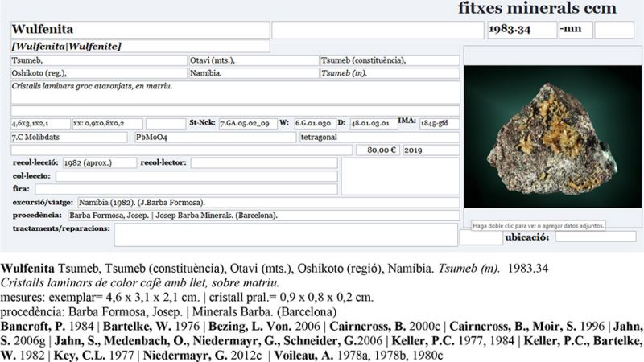The image size is (644, 362).
Task: Click the Wulfenita mineral name field
Action: coord(139,30)
